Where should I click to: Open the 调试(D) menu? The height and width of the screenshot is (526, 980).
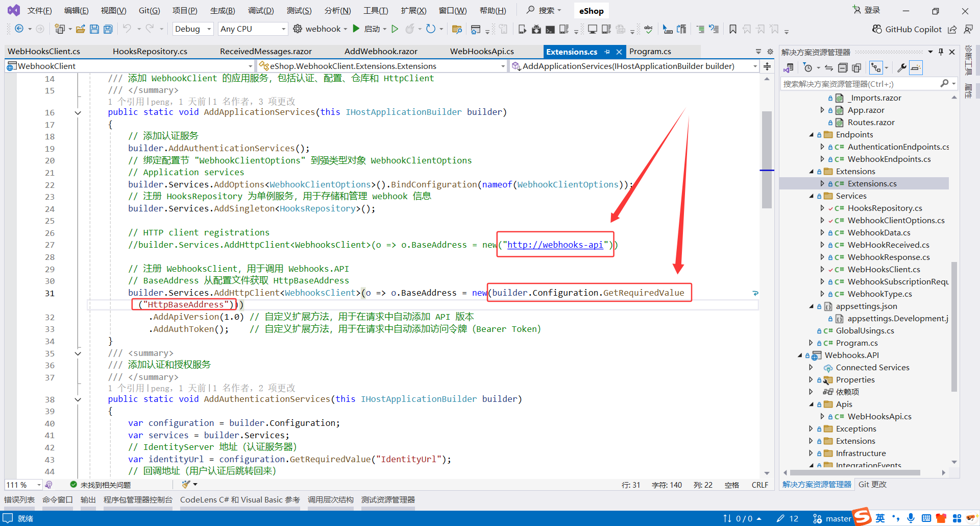pos(261,11)
